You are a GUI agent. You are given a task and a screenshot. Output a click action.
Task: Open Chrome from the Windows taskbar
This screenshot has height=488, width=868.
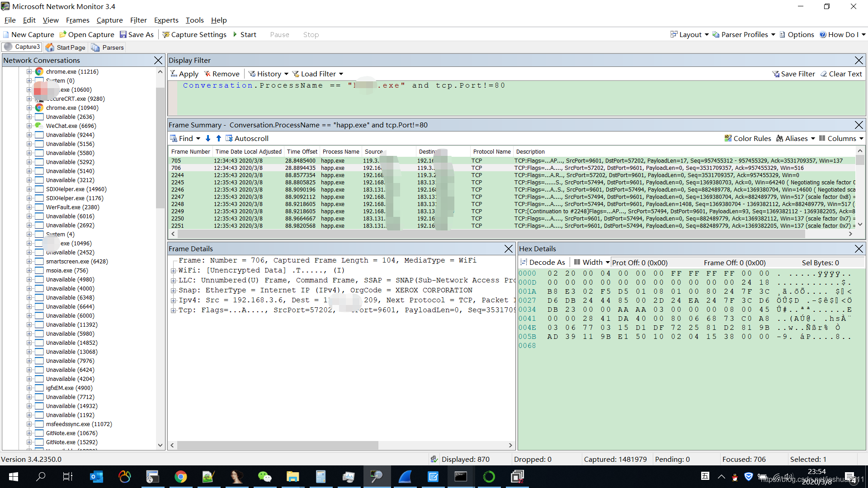[181, 477]
